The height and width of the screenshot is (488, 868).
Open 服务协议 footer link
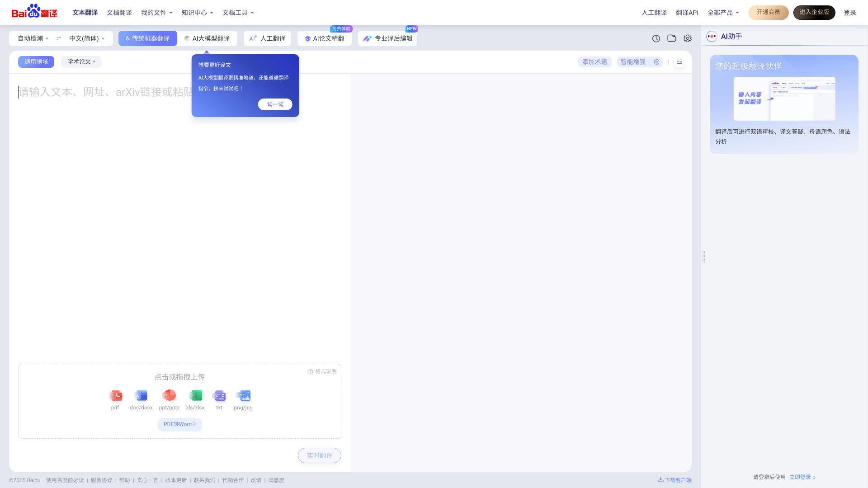click(101, 480)
